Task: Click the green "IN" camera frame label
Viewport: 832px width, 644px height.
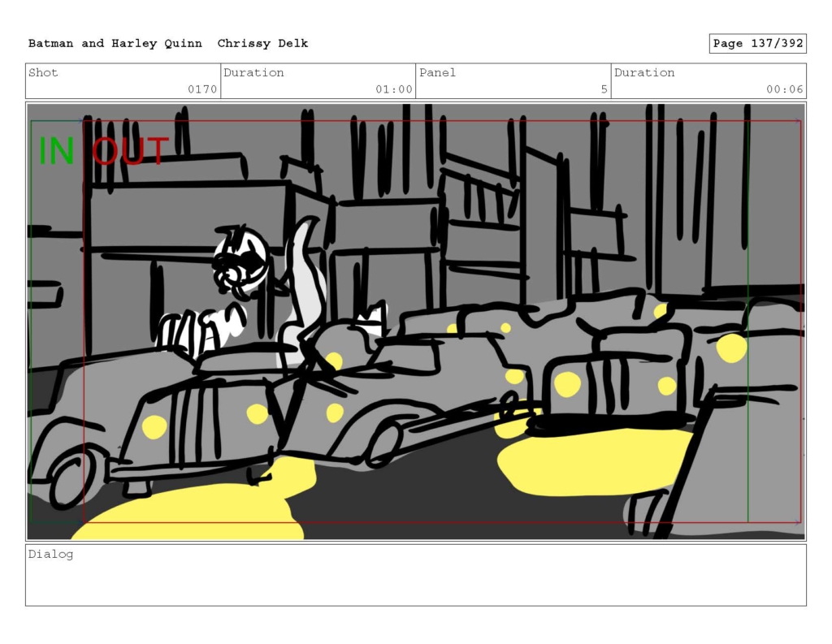Action: [x=56, y=151]
